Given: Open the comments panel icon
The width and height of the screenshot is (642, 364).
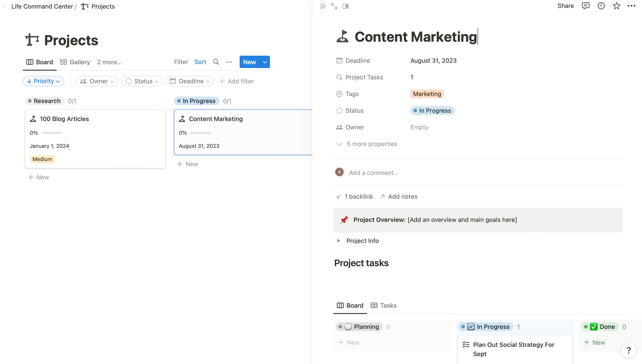Looking at the screenshot, I should (586, 6).
